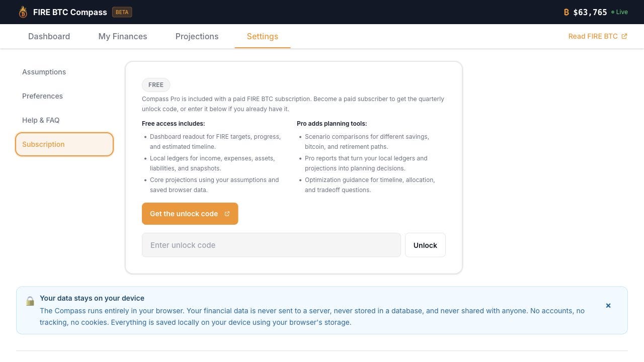Dismiss the data privacy banner with X

click(x=608, y=306)
